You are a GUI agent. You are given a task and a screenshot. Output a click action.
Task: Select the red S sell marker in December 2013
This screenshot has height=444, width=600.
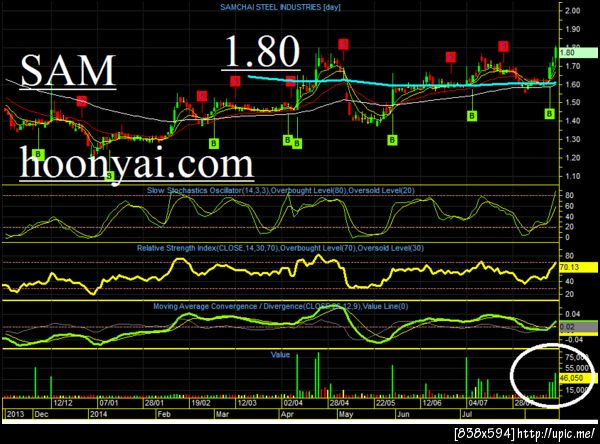[81, 101]
